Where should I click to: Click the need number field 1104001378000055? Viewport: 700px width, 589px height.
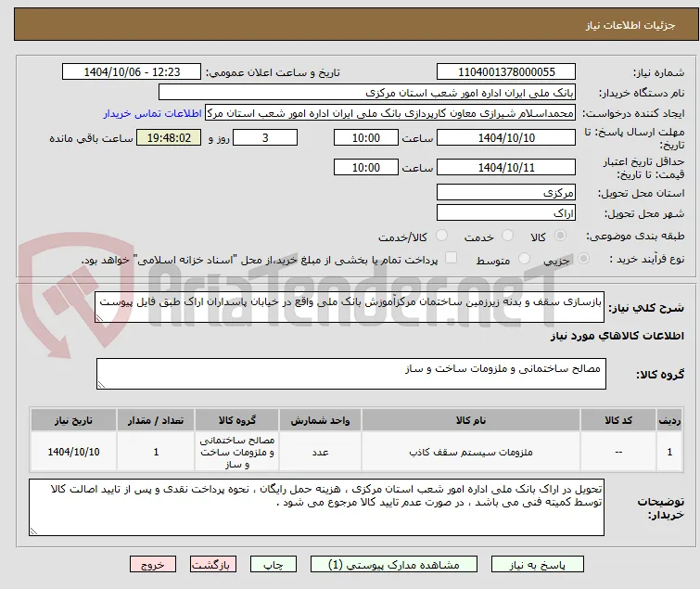506,72
